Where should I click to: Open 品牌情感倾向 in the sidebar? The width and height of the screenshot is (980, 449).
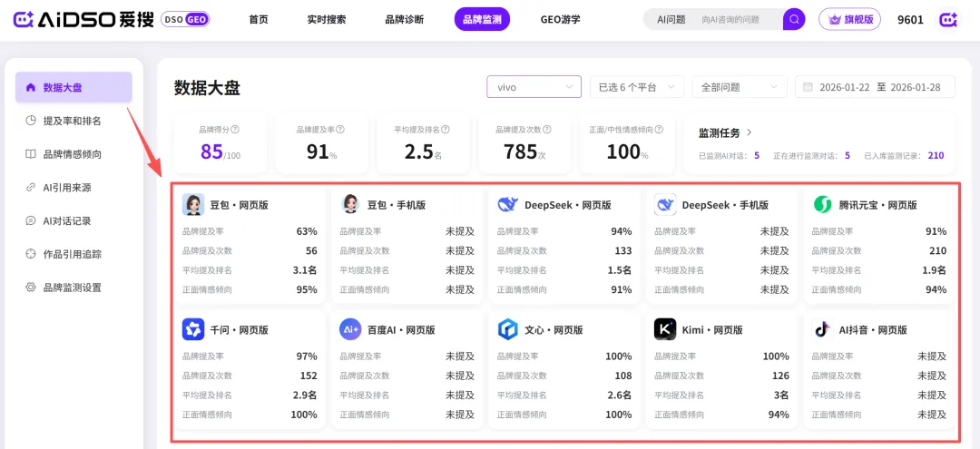73,154
